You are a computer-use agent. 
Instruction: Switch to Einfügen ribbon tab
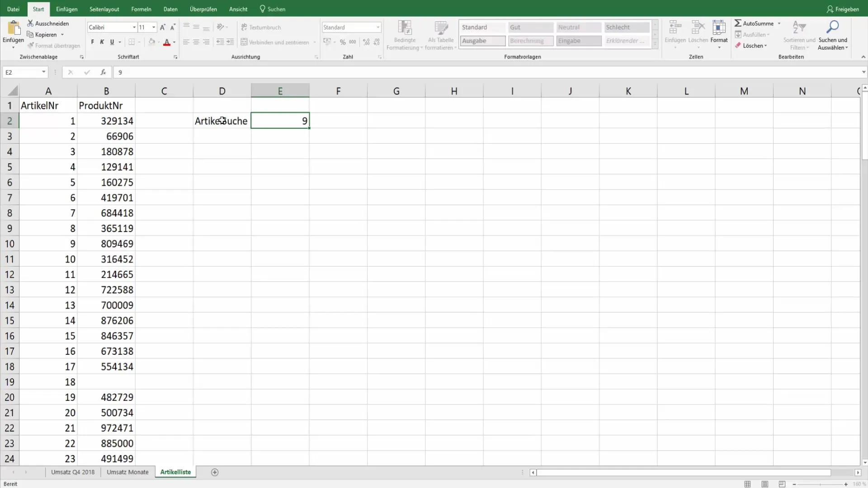point(67,9)
